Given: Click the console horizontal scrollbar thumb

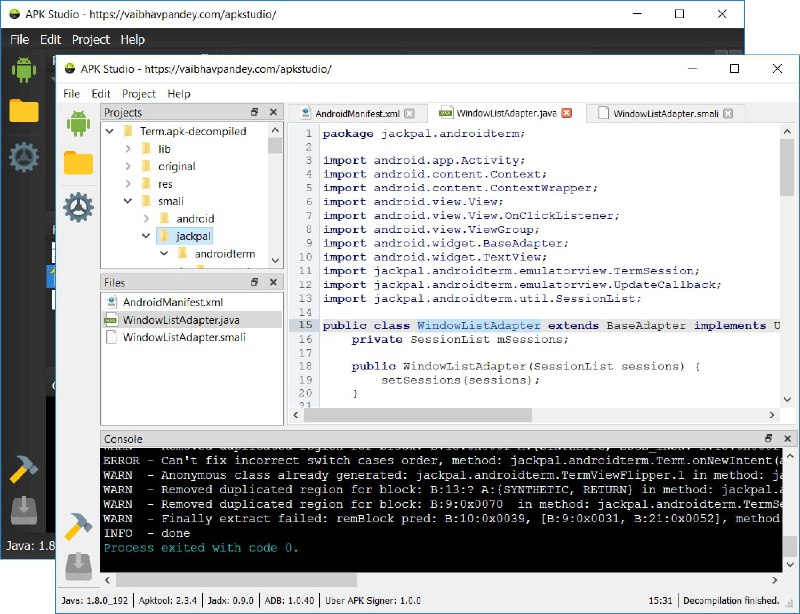Looking at the screenshot, I should [x=236, y=580].
